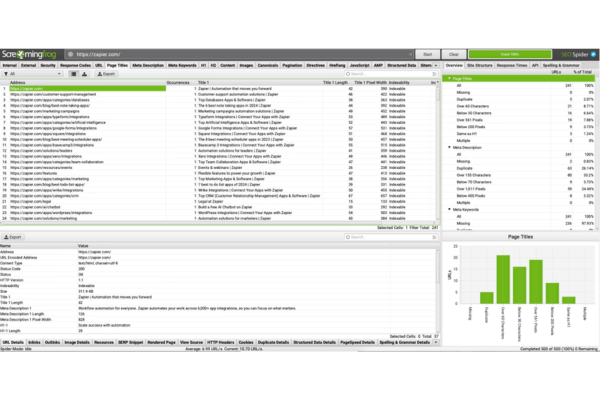Open the column picker plus button
This screenshot has width=600, height=400.
[438, 82]
